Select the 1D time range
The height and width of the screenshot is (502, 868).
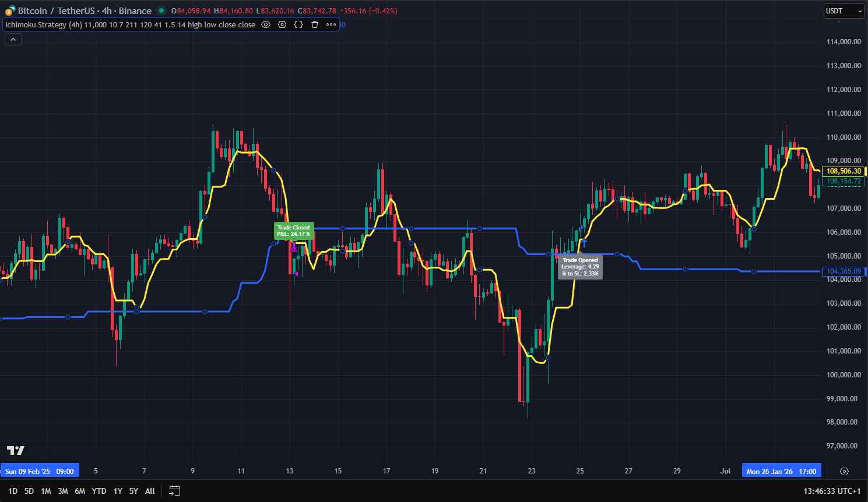[x=13, y=491]
